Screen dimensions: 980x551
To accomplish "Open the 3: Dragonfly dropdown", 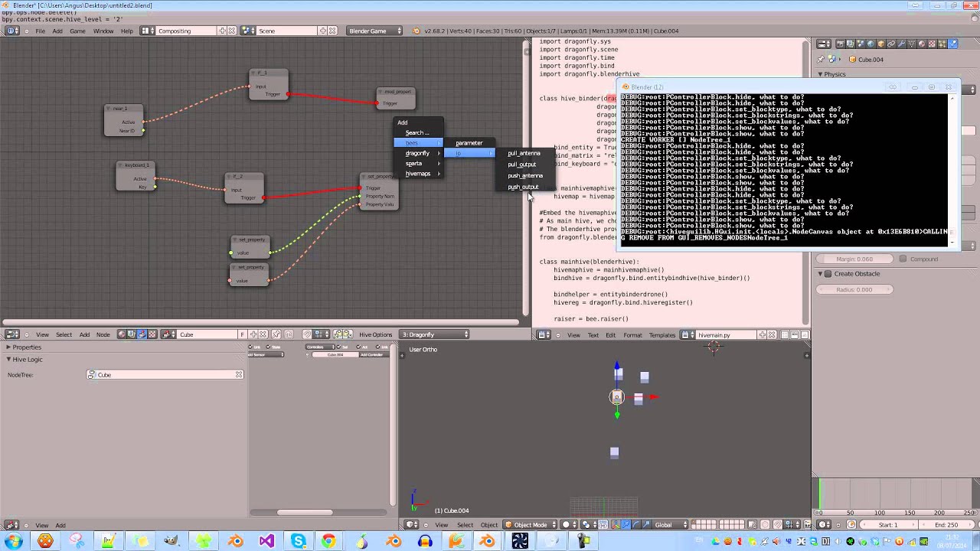I will (x=435, y=334).
